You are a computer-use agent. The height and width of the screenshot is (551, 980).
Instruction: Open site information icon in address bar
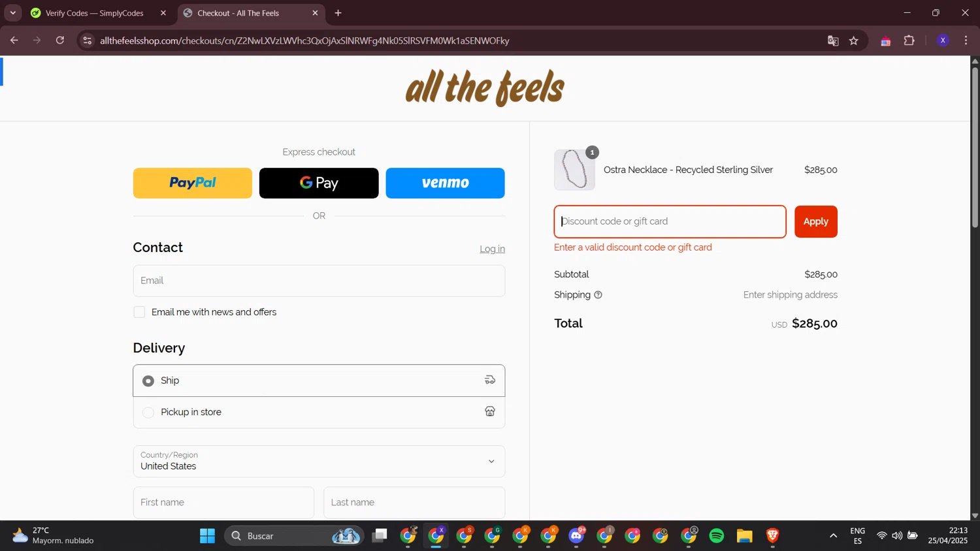(x=87, y=40)
